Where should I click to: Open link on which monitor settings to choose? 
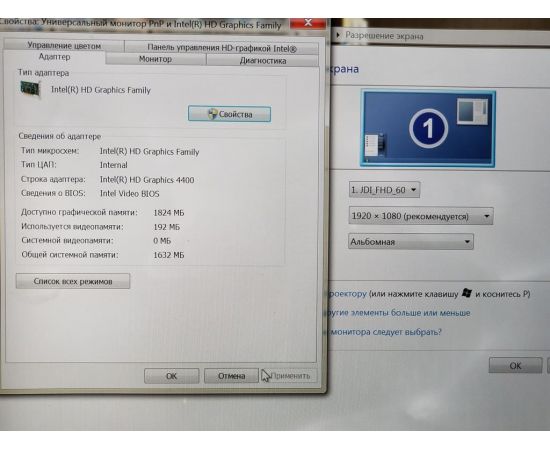(385, 331)
